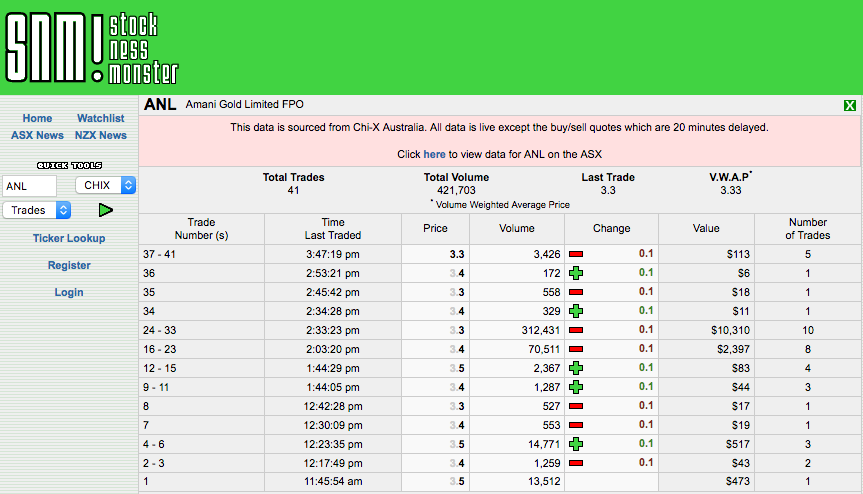Click the Register link
The height and width of the screenshot is (494, 863).
point(69,265)
